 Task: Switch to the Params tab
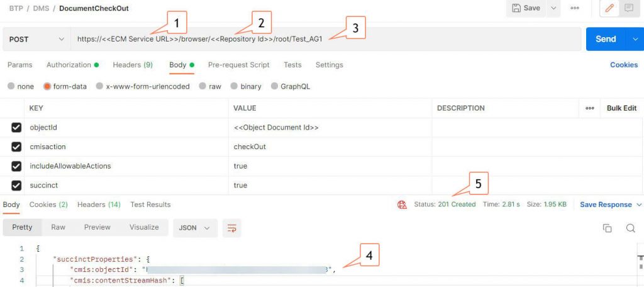point(19,65)
